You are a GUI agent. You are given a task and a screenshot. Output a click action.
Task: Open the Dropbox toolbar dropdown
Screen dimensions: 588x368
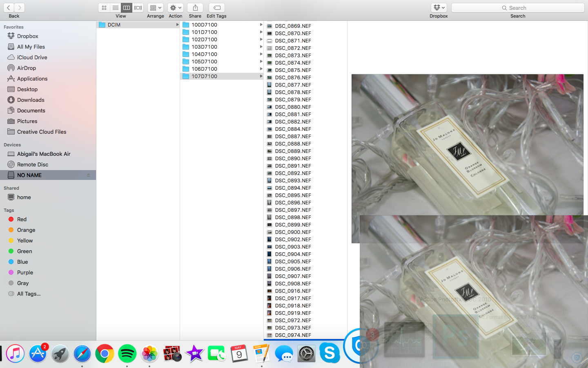point(439,8)
